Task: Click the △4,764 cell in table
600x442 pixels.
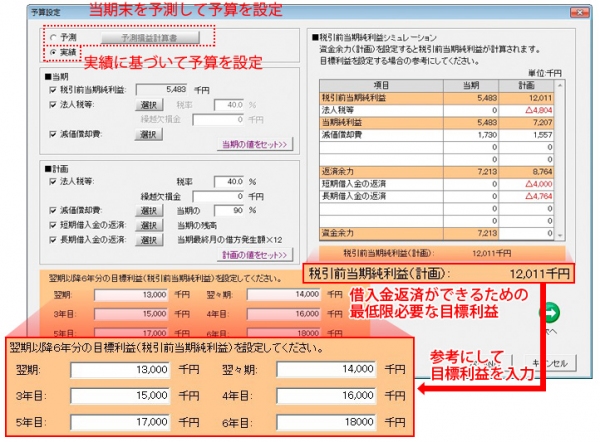Action: coord(527,196)
